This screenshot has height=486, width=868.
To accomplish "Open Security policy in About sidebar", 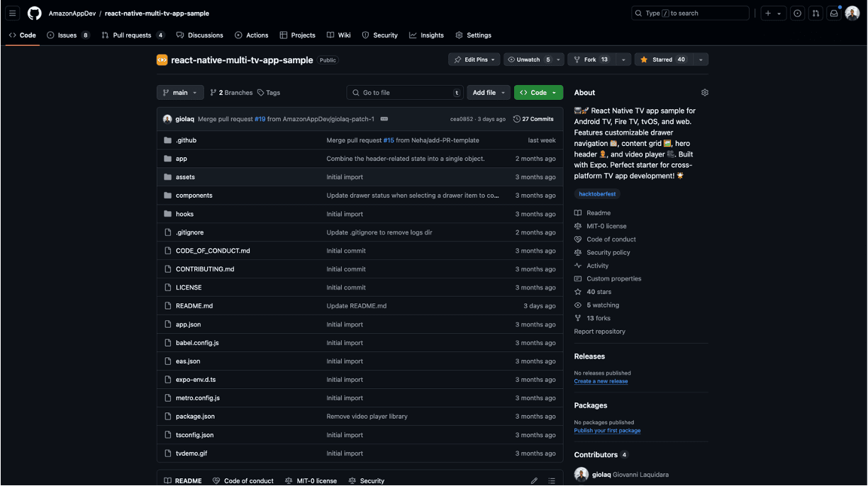I will (608, 252).
